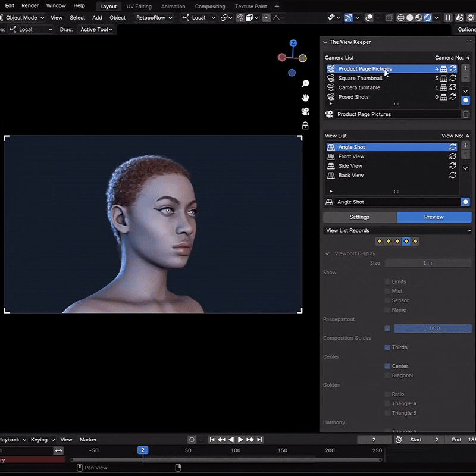Collapse The View Keeper panel
This screenshot has width=476, height=476.
325,42
